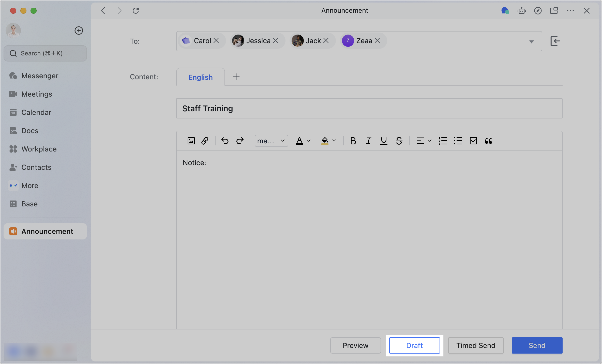
Task: Click the plus create icon near avatar
Action: pos(79,31)
